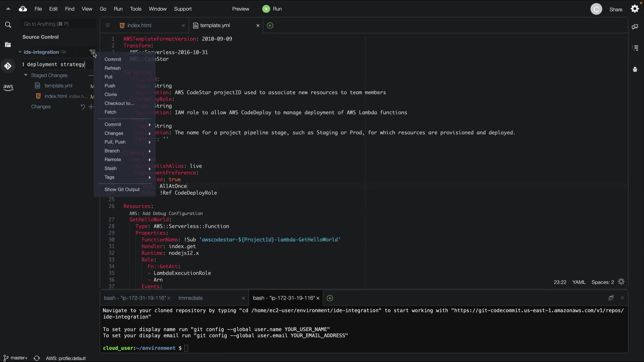This screenshot has height=362, width=644.
Task: Collapse the ide-integration repository node
Action: pyautogui.click(x=20, y=52)
